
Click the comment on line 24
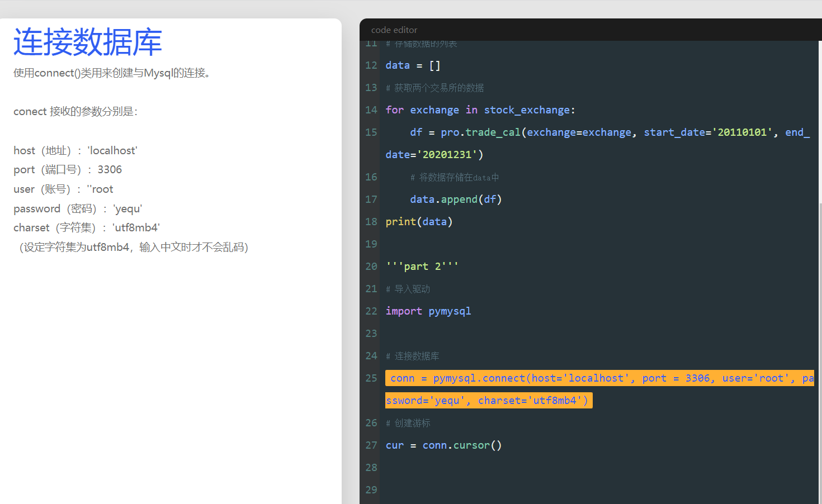point(412,356)
